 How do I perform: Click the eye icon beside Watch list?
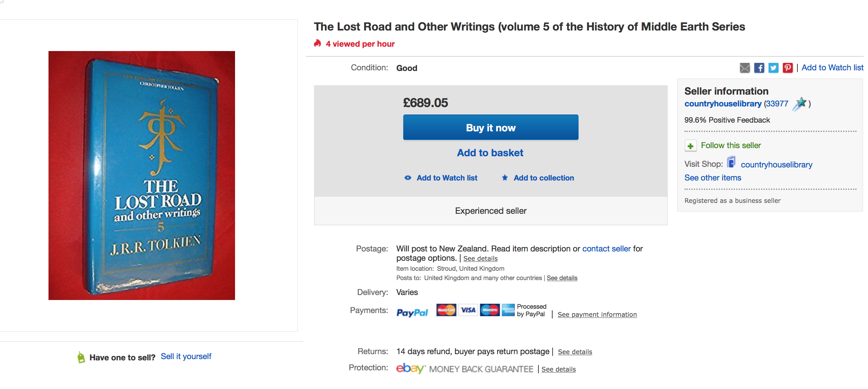pos(408,178)
